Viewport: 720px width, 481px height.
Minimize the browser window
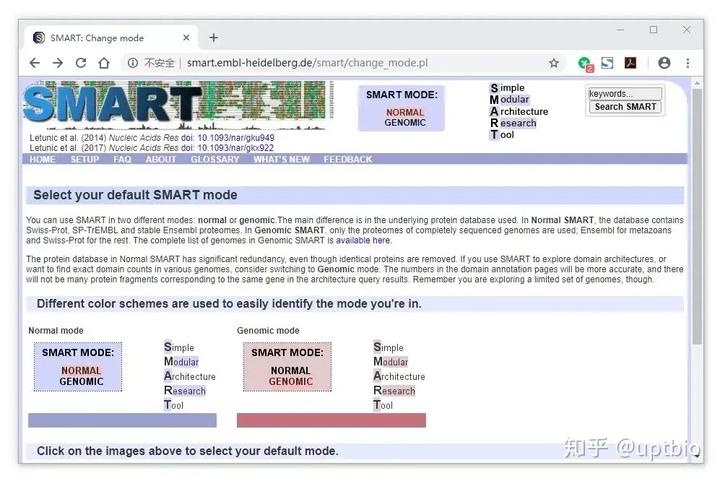(620, 30)
